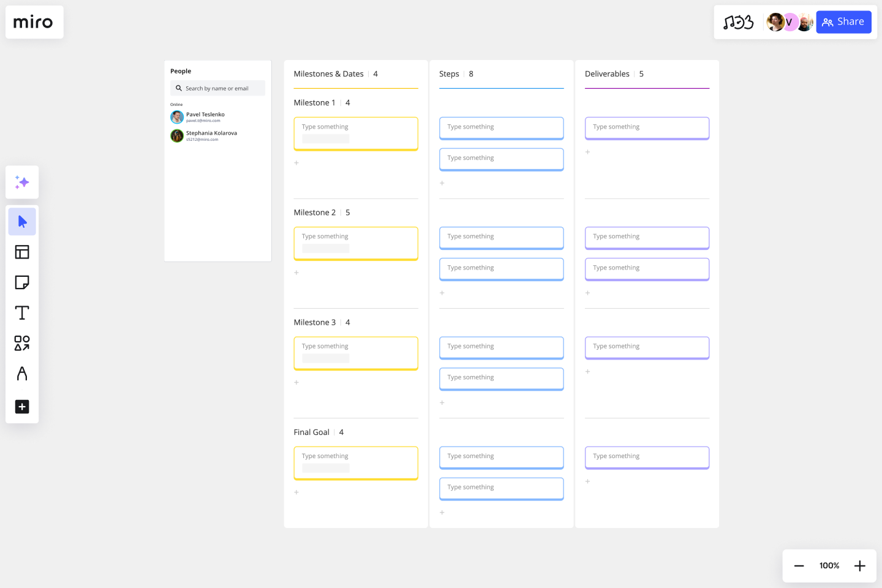Image resolution: width=882 pixels, height=588 pixels.
Task: Activate the Select tool
Action: [x=22, y=221]
